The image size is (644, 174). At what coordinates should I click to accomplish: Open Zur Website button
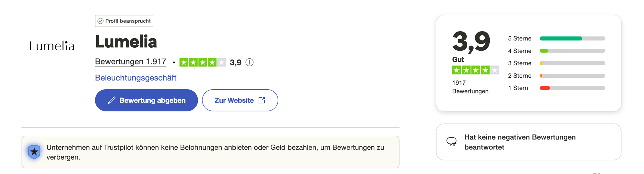tap(240, 101)
